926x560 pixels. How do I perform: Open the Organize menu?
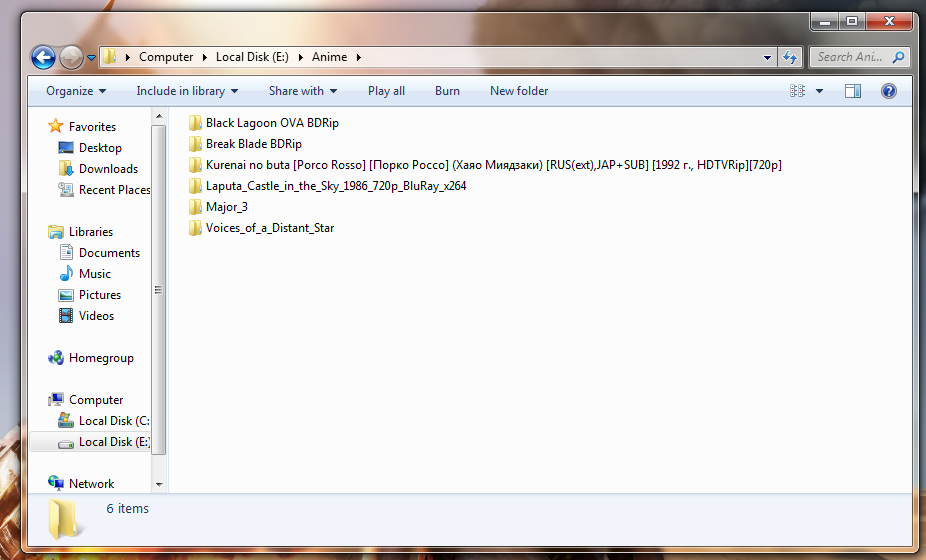[76, 91]
